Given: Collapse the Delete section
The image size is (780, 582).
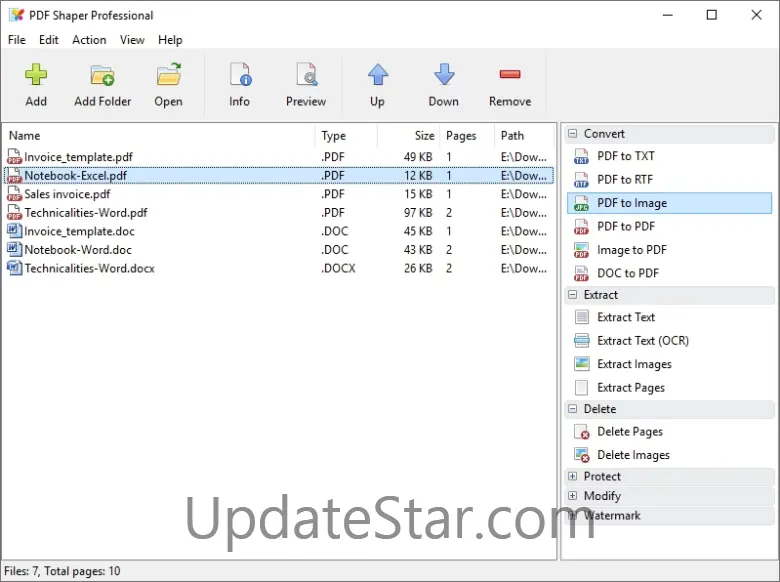Looking at the screenshot, I should (x=573, y=408).
